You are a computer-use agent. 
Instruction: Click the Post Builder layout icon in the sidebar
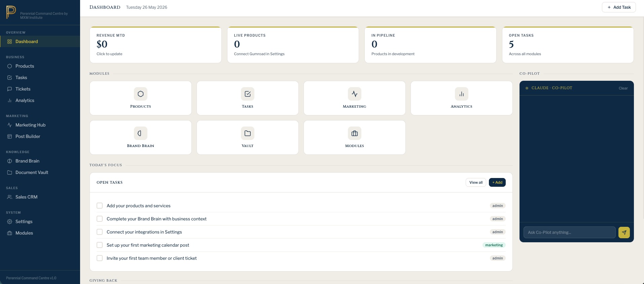[x=9, y=136]
